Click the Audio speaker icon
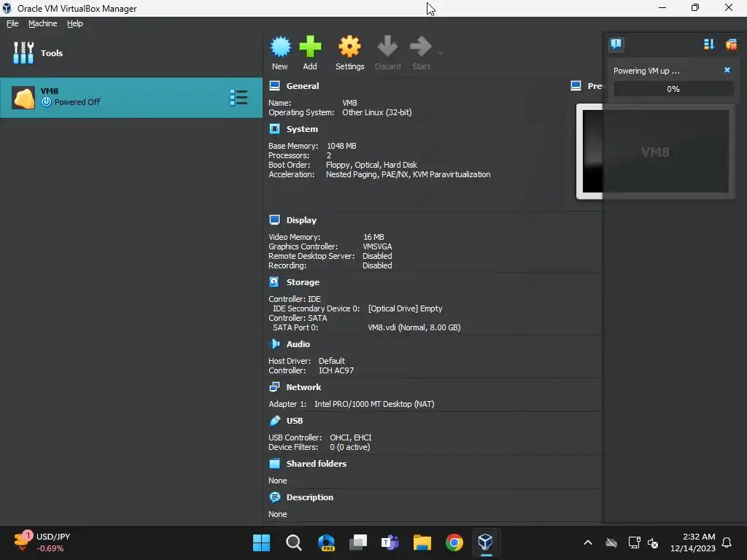The height and width of the screenshot is (560, 747). (x=274, y=344)
